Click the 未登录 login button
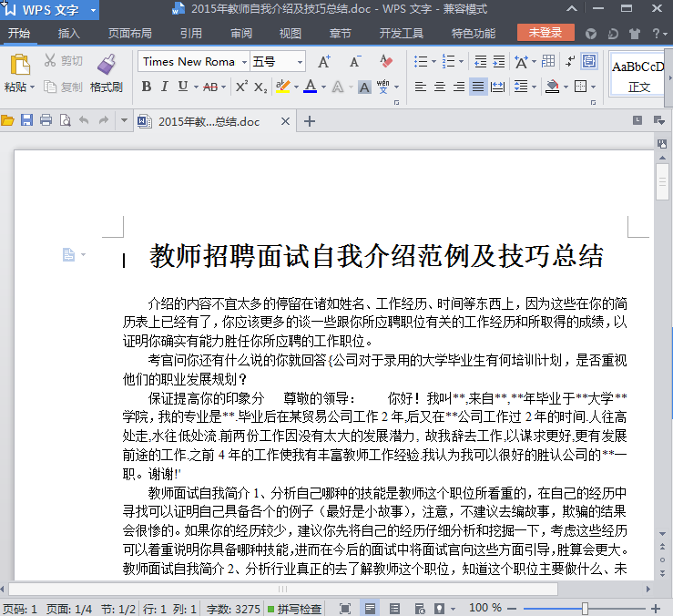This screenshot has width=673, height=616. click(x=546, y=33)
